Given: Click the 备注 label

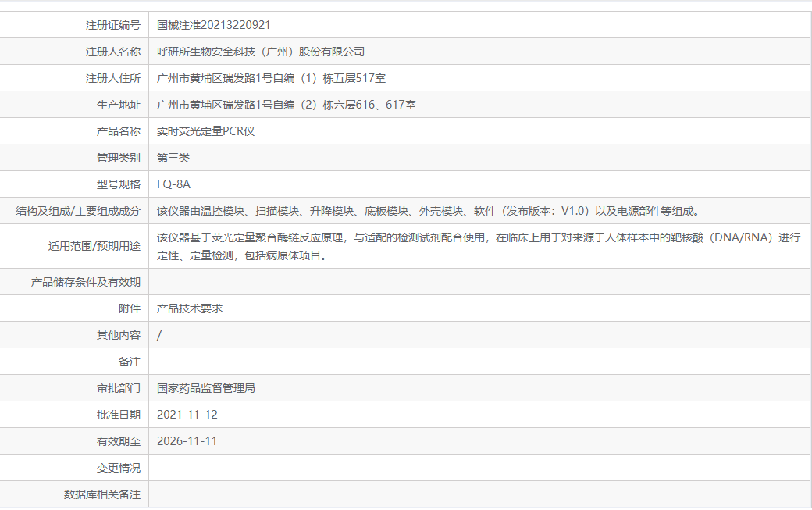Looking at the screenshot, I should point(130,362).
